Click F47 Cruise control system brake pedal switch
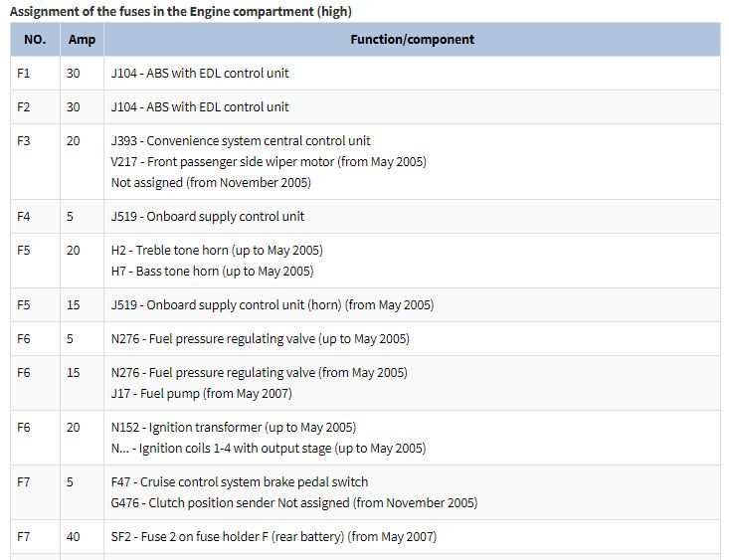Image resolution: width=729 pixels, height=560 pixels. 240,482
